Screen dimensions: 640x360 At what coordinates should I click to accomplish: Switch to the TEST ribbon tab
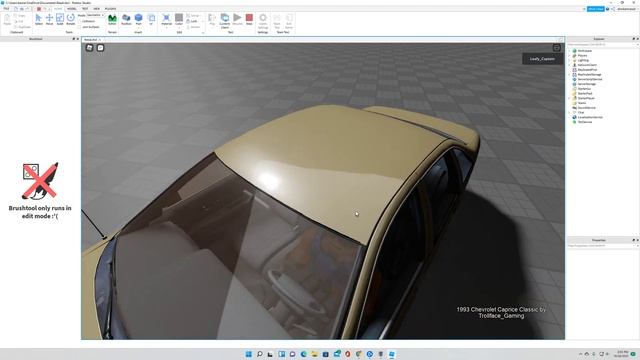coord(85,9)
